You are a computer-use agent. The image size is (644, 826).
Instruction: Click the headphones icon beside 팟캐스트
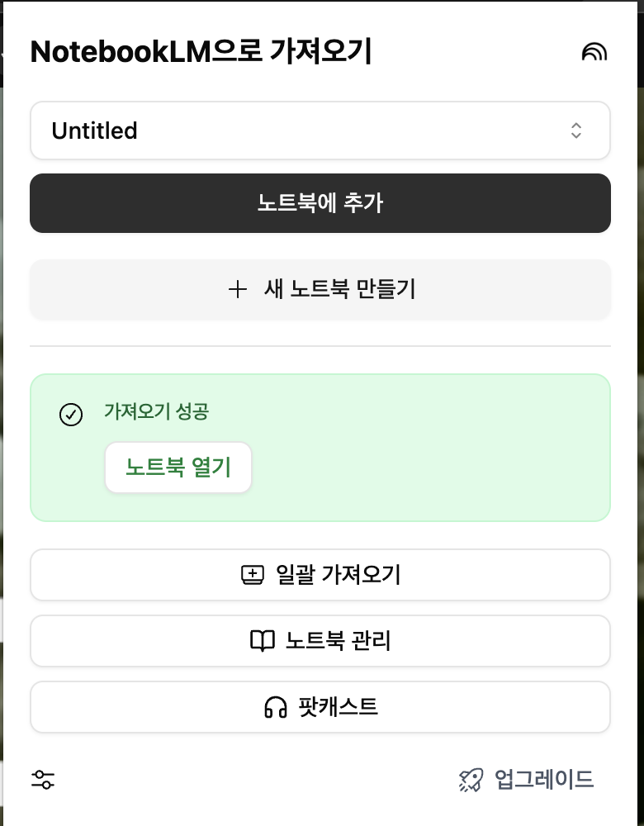tap(275, 707)
